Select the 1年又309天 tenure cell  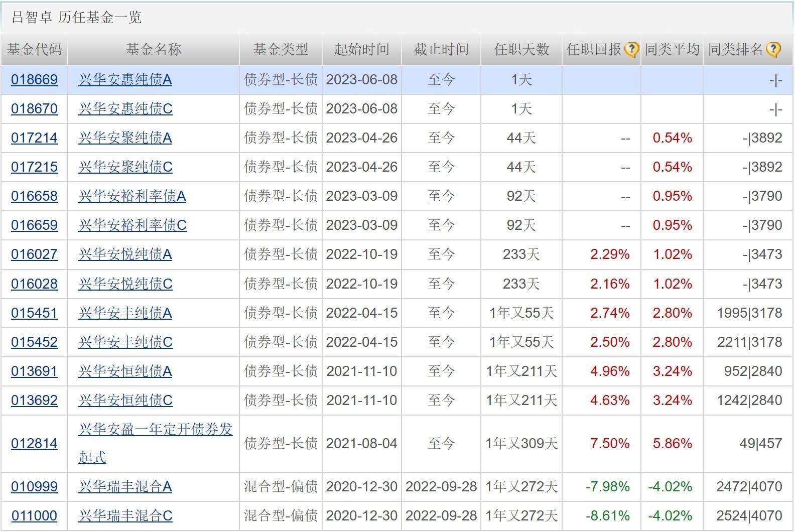tap(521, 444)
